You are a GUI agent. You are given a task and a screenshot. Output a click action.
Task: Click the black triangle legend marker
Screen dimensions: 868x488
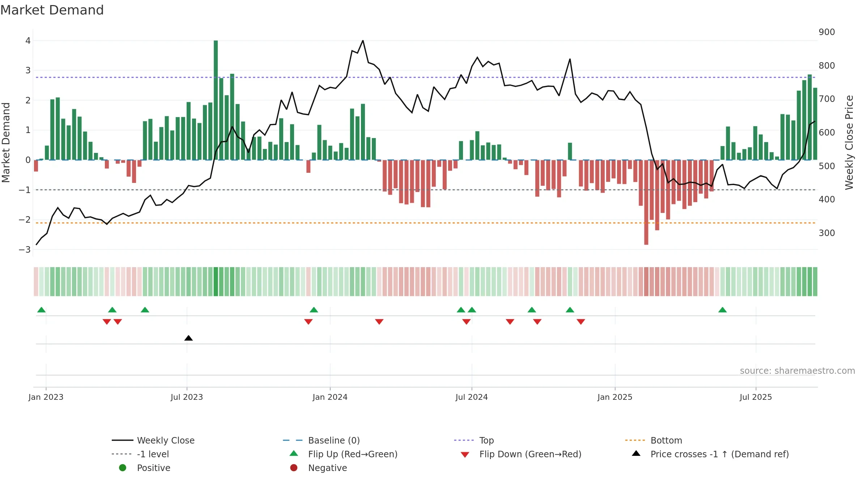(x=636, y=453)
